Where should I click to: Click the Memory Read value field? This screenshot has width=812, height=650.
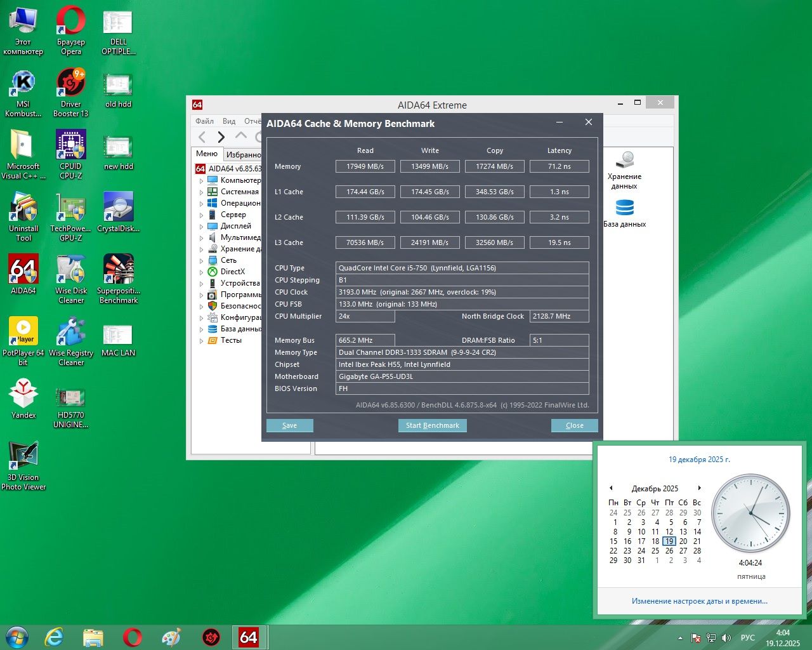point(365,166)
